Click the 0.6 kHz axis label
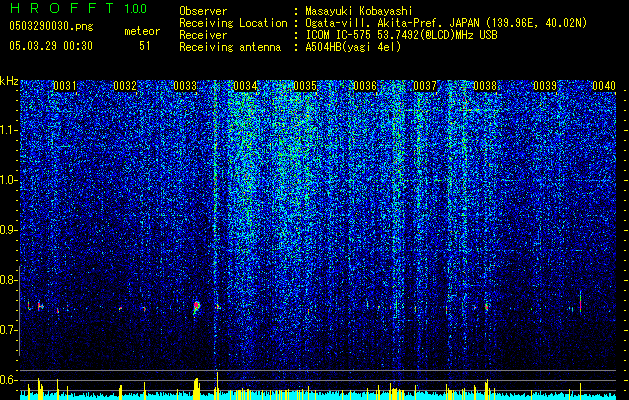The width and height of the screenshot is (629, 400). [9, 380]
